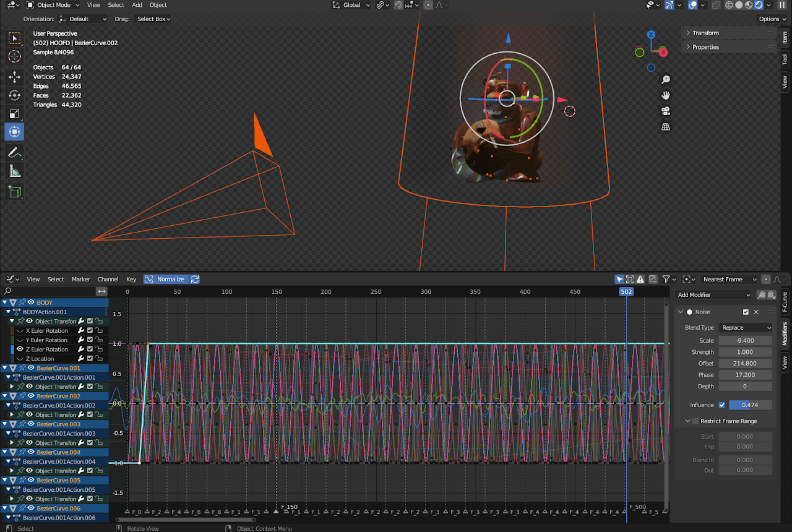Screen dimensions: 792x532
Task: Switch to the F-Curve sidebar tab
Action: [x=785, y=301]
